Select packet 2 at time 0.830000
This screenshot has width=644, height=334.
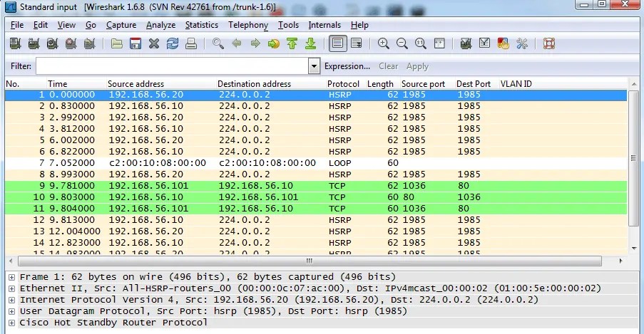pyautogui.click(x=316, y=106)
